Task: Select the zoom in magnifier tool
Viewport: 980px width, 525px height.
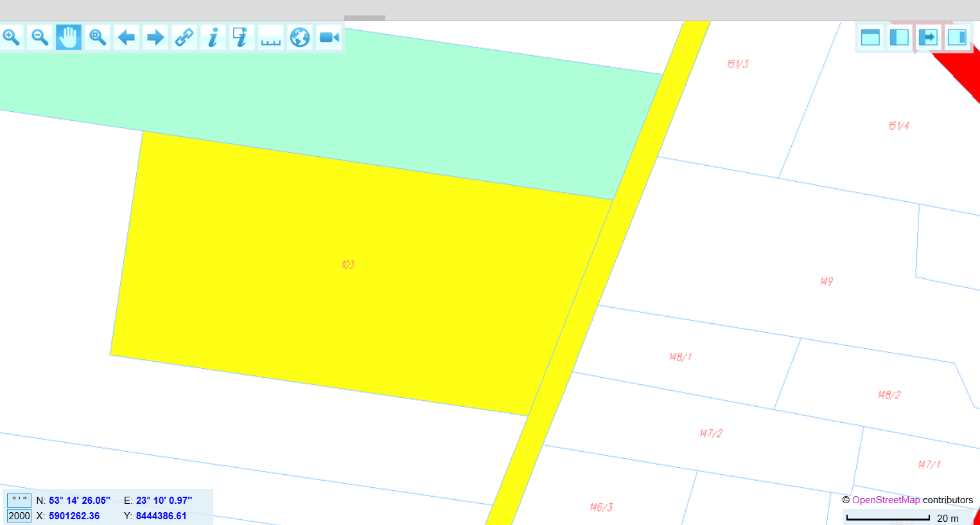Action: click(12, 37)
